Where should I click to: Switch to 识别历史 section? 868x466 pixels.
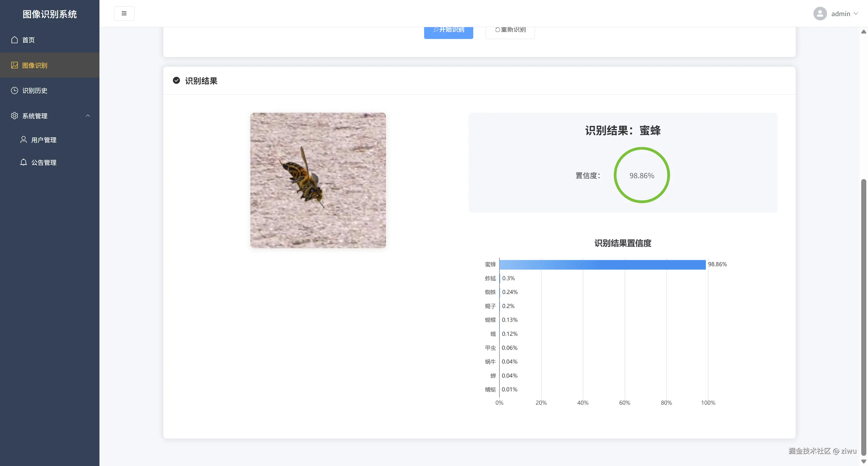pos(35,90)
